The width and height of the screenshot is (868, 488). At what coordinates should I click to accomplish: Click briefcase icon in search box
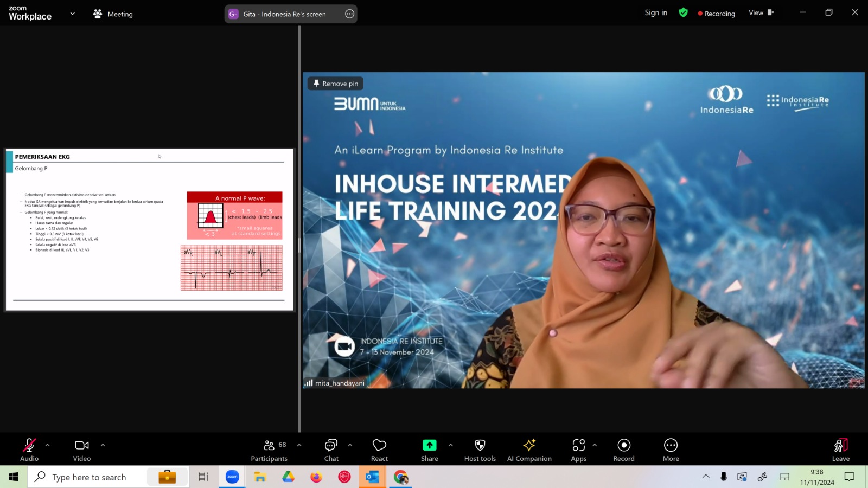(x=167, y=477)
